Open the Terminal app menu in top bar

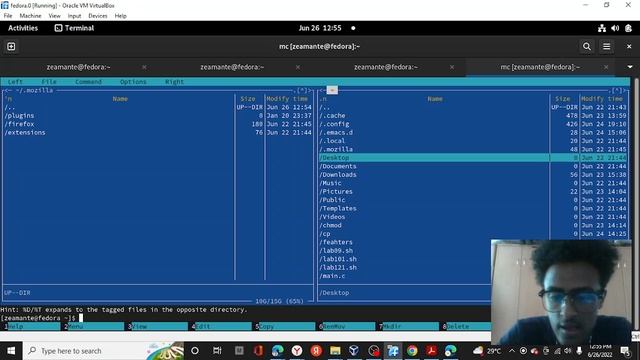pos(74,28)
